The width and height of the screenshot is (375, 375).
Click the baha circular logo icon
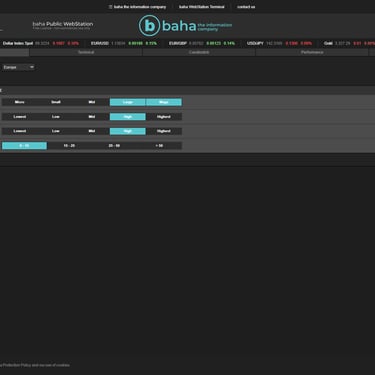[149, 26]
